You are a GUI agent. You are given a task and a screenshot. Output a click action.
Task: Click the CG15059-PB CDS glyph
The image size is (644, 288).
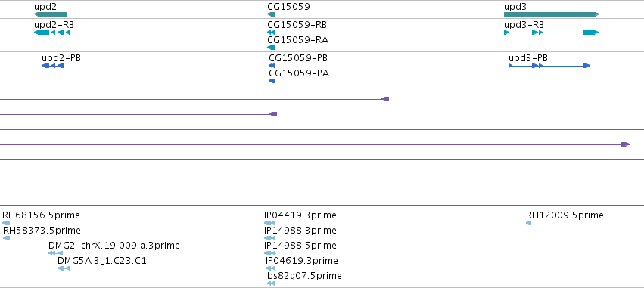pyautogui.click(x=272, y=66)
